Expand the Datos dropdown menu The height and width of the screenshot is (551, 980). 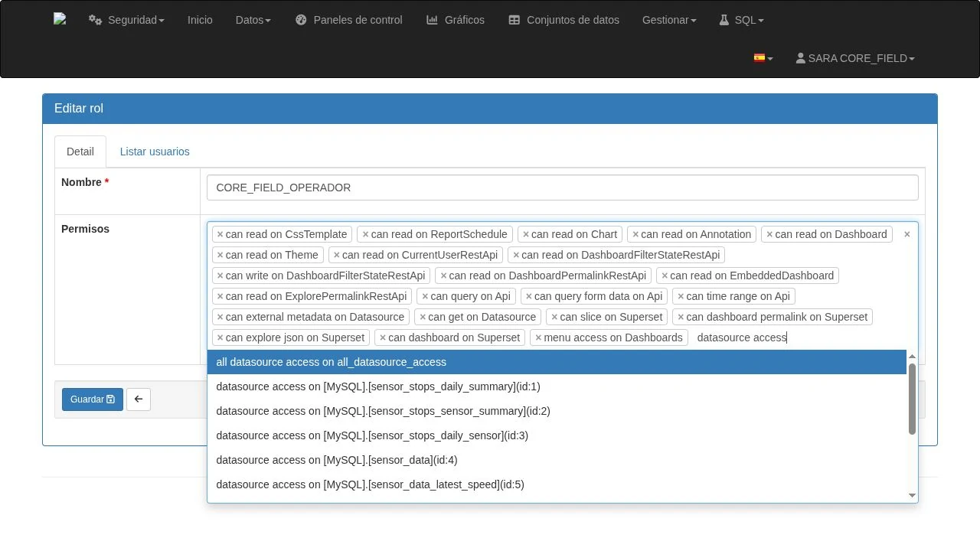253,20
